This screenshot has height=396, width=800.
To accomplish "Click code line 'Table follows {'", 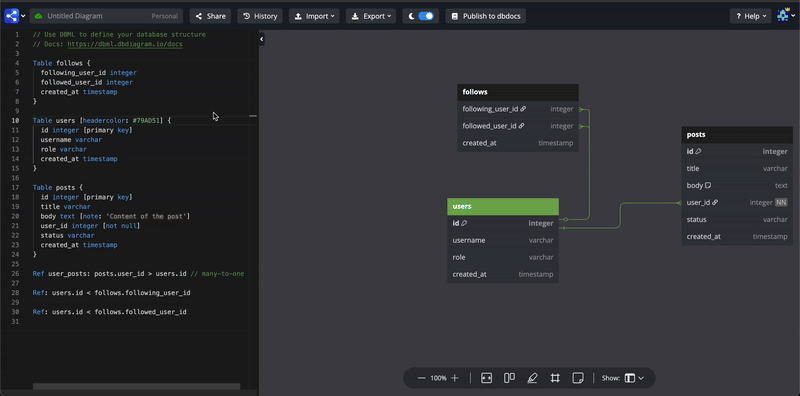I will point(61,63).
